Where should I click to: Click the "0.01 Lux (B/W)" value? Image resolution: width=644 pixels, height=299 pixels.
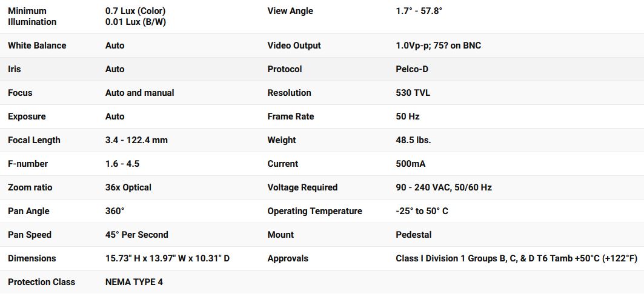click(135, 22)
